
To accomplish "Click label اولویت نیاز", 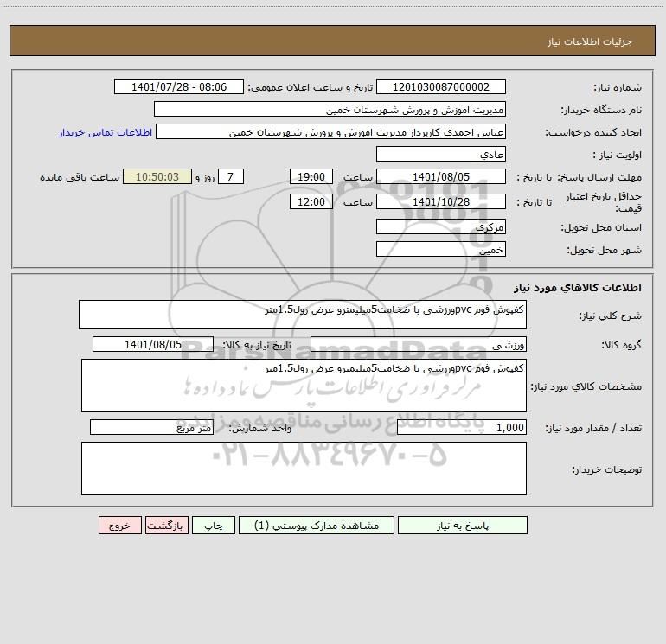I will pos(618,155).
